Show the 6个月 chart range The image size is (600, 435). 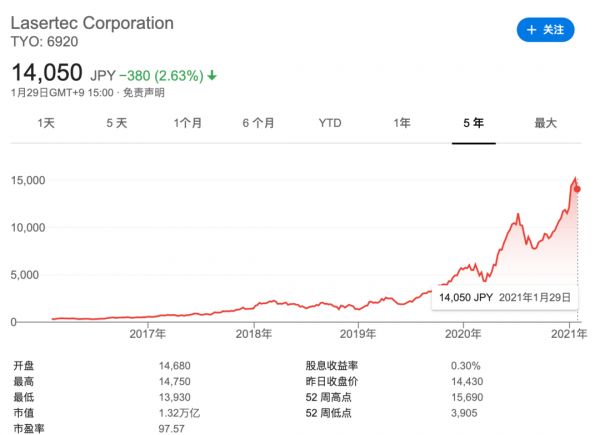click(x=258, y=123)
